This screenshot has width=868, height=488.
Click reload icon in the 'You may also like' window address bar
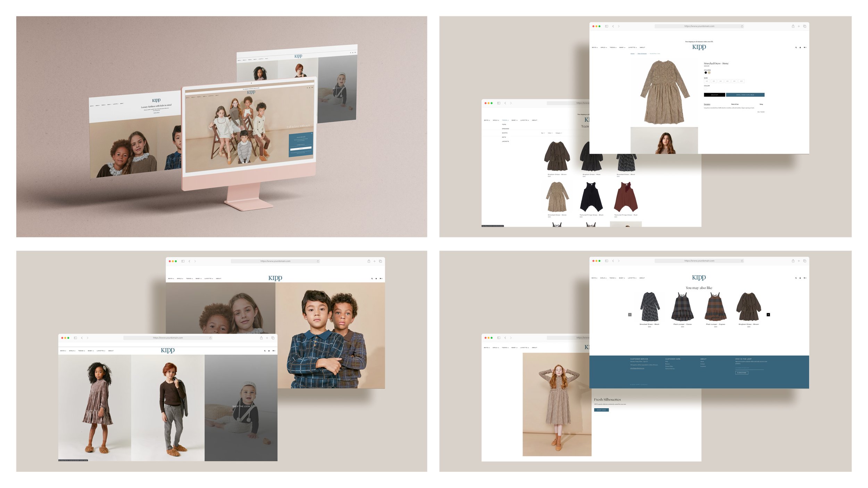tap(742, 261)
